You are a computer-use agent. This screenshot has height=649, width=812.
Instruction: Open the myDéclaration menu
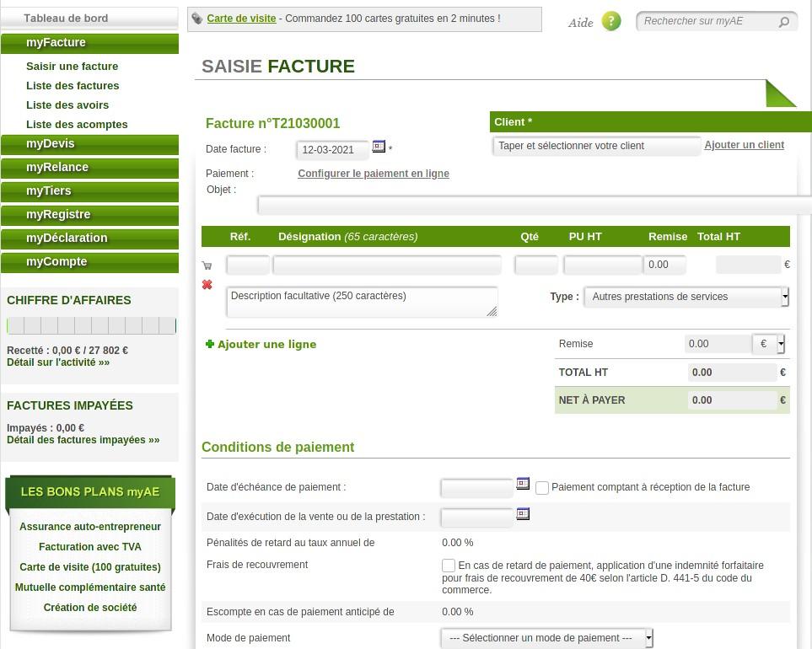click(x=89, y=239)
